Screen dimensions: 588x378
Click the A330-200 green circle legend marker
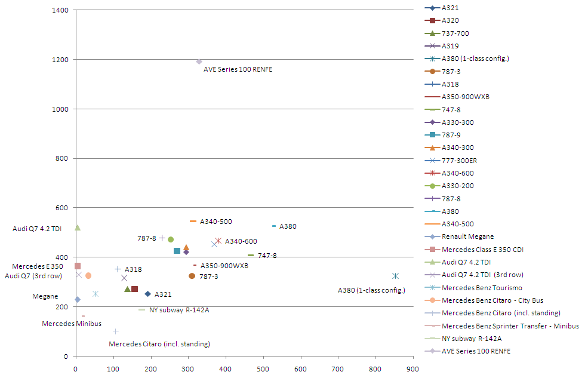(433, 186)
